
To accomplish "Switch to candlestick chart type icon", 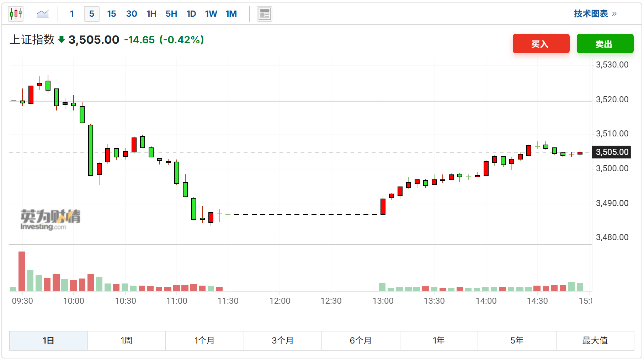I will point(16,14).
